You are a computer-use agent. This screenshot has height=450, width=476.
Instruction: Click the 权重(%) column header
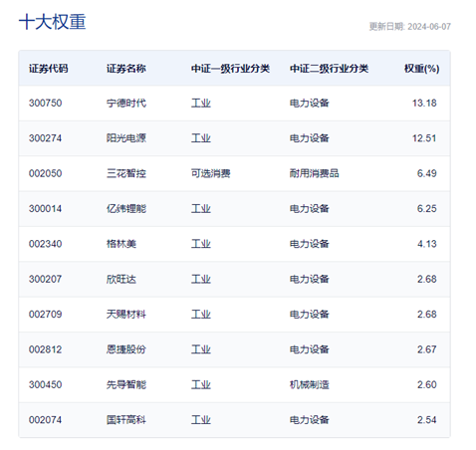coord(421,69)
